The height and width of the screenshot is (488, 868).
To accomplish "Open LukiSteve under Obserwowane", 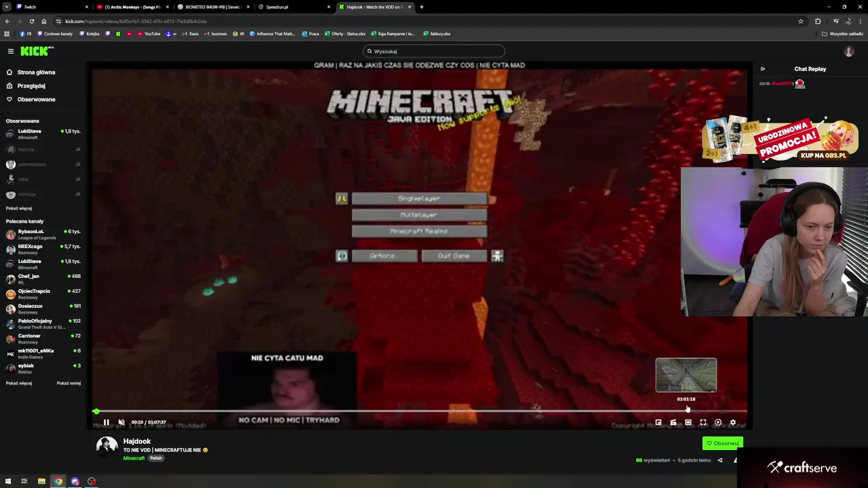I will [43, 134].
